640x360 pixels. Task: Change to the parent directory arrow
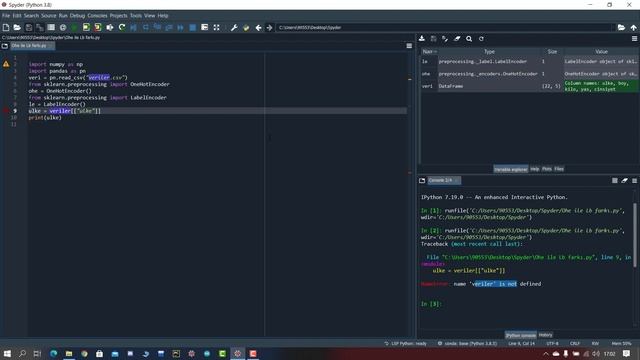[x=633, y=27]
